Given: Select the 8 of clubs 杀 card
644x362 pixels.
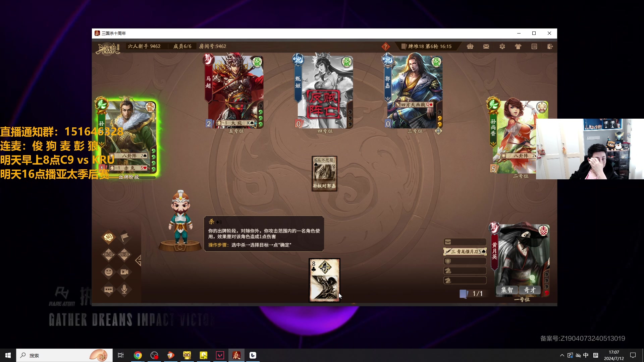Looking at the screenshot, I should pyautogui.click(x=324, y=280).
